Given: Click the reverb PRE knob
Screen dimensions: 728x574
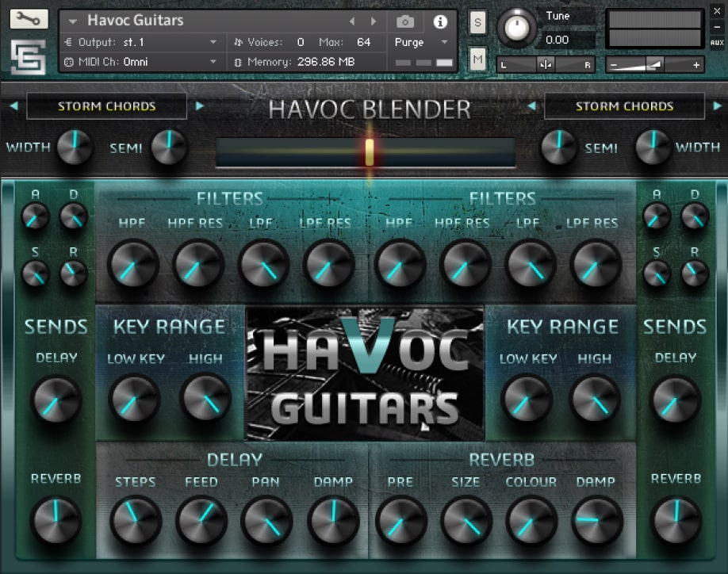Looking at the screenshot, I should 401,520.
